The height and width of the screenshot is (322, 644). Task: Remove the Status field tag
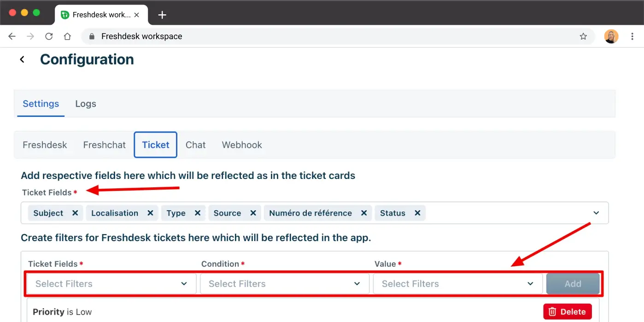click(417, 213)
